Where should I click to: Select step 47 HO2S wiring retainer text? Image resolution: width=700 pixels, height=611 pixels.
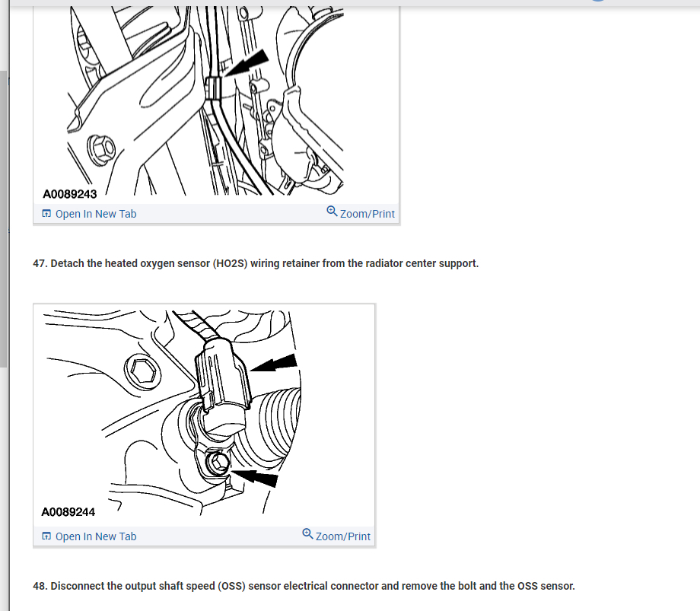click(256, 263)
